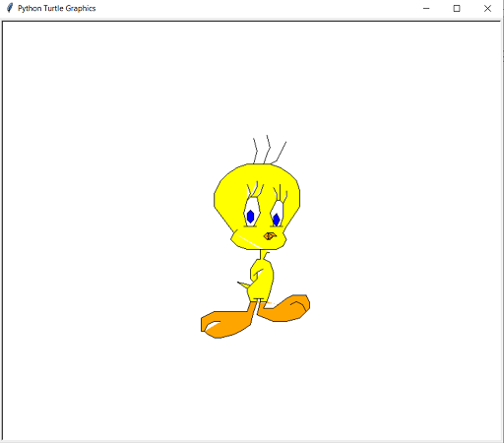This screenshot has width=504, height=443.
Task: Maximize the Python Turtle Graphics window
Action: [x=457, y=8]
